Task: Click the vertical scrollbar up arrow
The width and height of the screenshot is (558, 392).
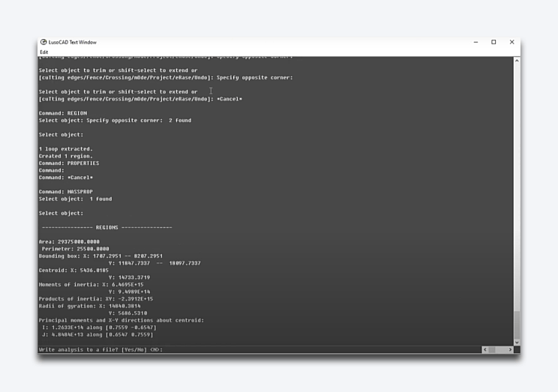Action: coord(517,60)
